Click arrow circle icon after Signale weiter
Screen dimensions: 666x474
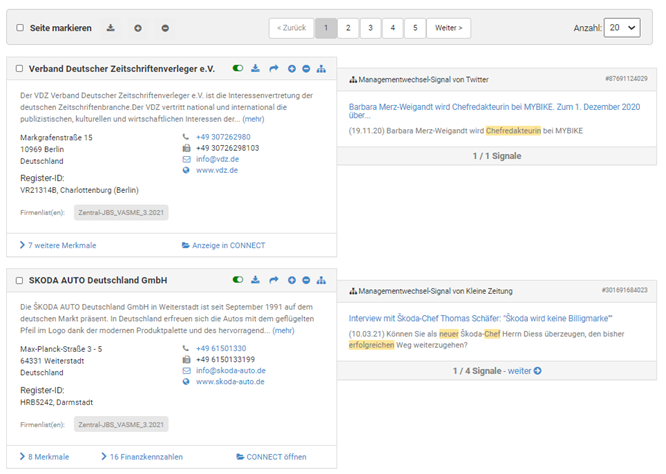pyautogui.click(x=538, y=371)
